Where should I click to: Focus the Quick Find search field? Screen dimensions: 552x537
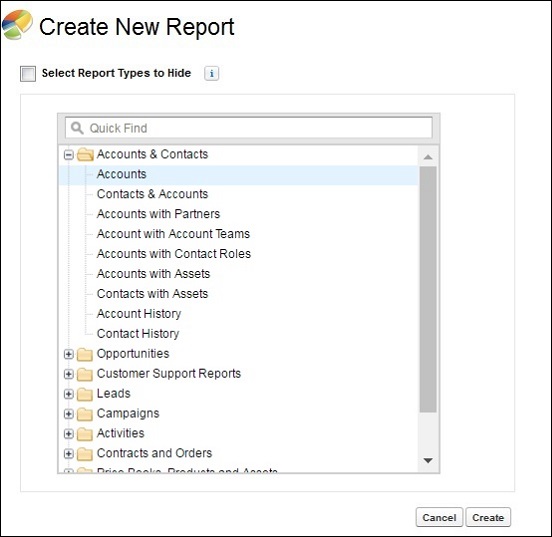coord(249,128)
